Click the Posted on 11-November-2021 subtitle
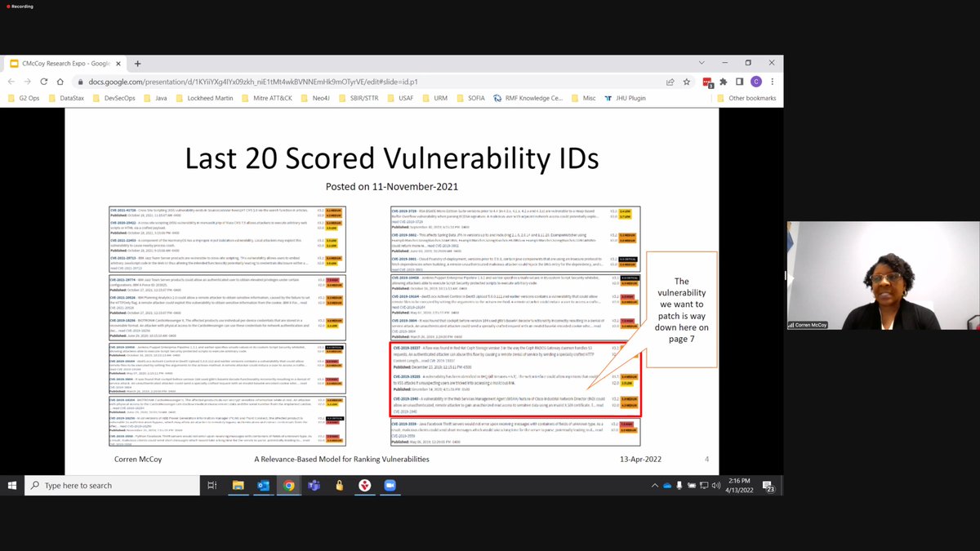This screenshot has width=980, height=551. coord(391,187)
